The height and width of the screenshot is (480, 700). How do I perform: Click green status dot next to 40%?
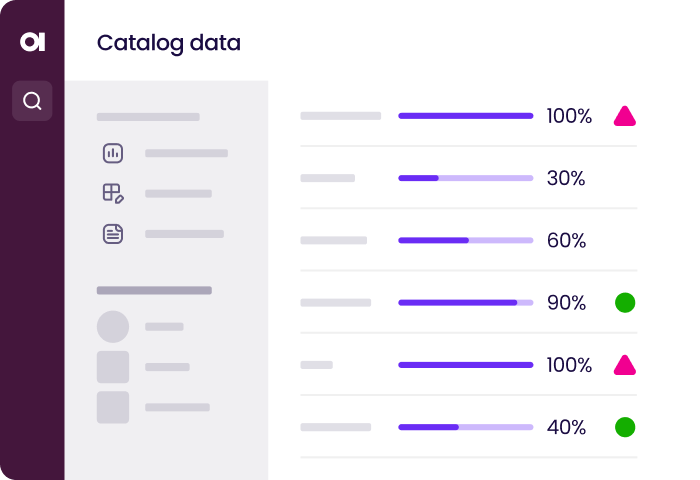[x=625, y=427]
